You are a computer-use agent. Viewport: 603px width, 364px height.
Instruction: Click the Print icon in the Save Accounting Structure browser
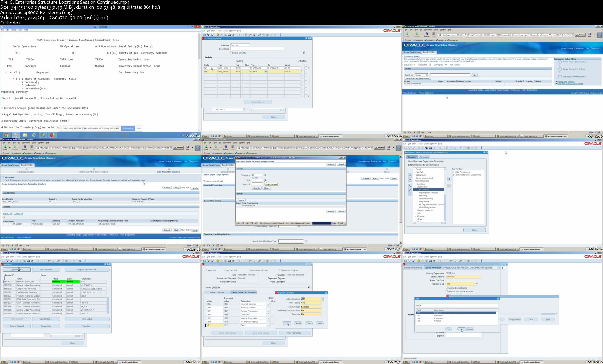click(x=187, y=148)
